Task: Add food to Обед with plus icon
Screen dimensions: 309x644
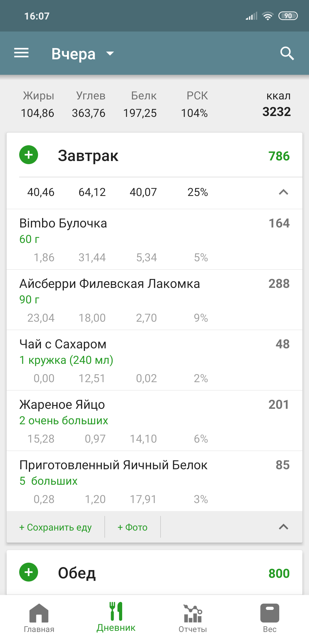Action: (29, 572)
